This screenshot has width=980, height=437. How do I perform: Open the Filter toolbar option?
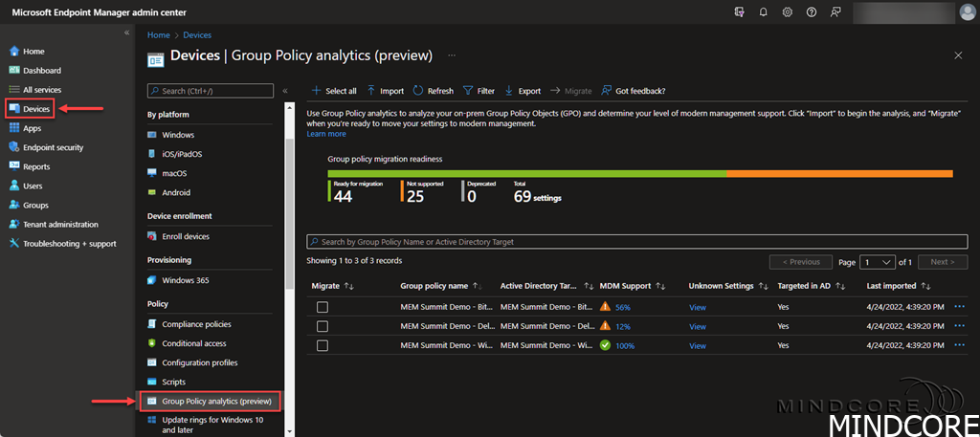point(479,91)
